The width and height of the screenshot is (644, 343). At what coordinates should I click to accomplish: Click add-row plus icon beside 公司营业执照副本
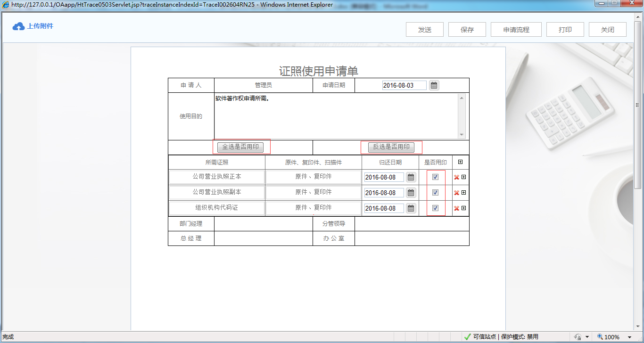(462, 192)
